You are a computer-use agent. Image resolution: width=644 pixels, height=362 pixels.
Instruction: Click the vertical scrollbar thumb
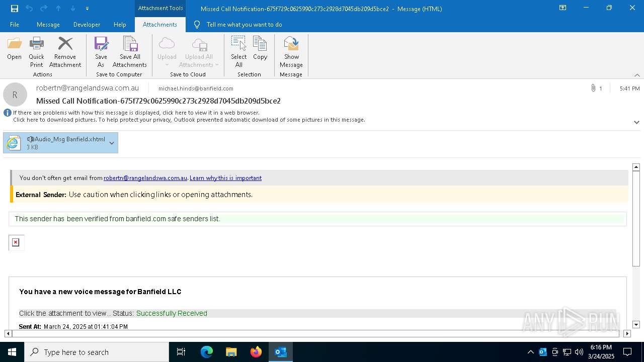click(x=636, y=218)
